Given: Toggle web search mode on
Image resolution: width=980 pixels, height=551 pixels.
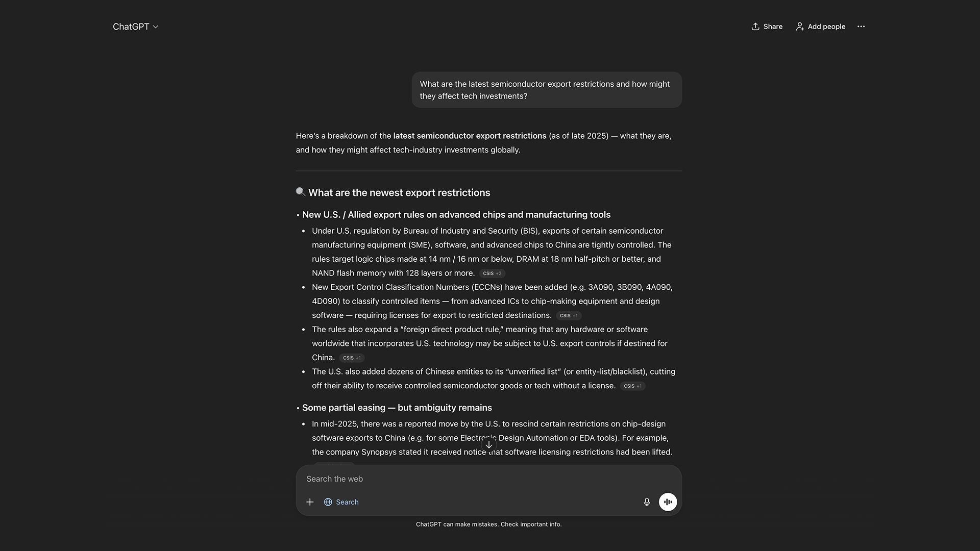Looking at the screenshot, I should [341, 502].
